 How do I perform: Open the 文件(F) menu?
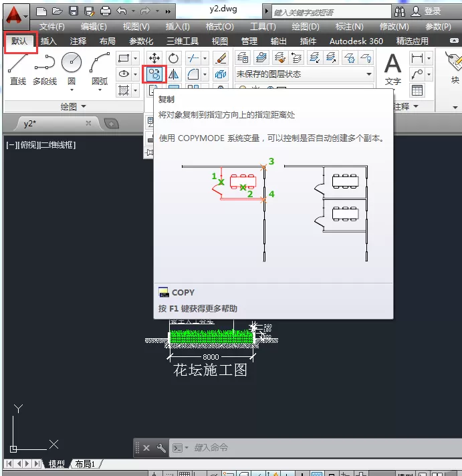coord(52,27)
